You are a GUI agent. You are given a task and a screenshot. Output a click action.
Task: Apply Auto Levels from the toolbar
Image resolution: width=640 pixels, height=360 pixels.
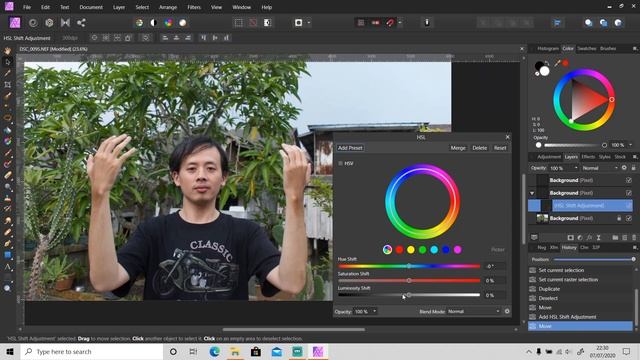(x=139, y=23)
